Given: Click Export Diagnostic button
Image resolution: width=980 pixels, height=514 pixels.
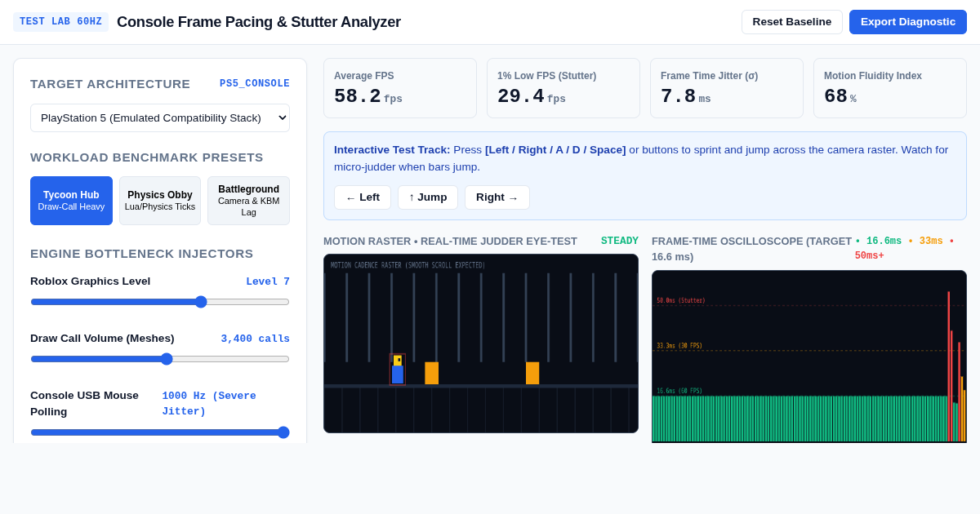Looking at the screenshot, I should point(907,22).
